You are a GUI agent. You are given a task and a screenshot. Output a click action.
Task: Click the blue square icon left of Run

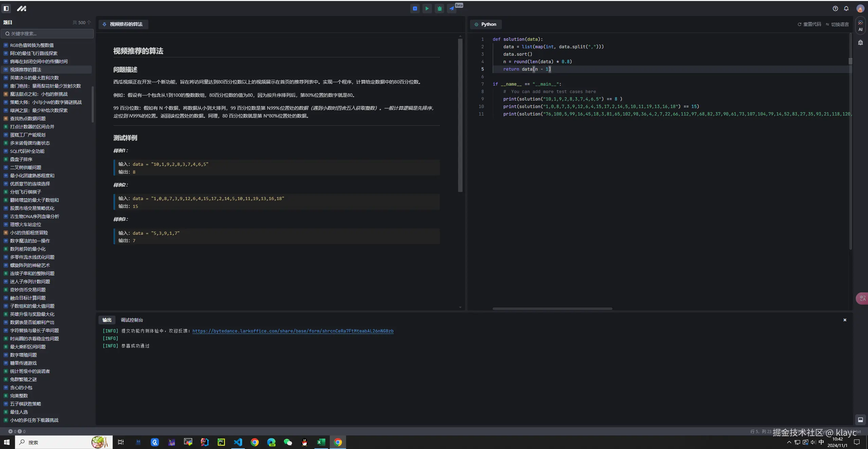[x=415, y=8]
